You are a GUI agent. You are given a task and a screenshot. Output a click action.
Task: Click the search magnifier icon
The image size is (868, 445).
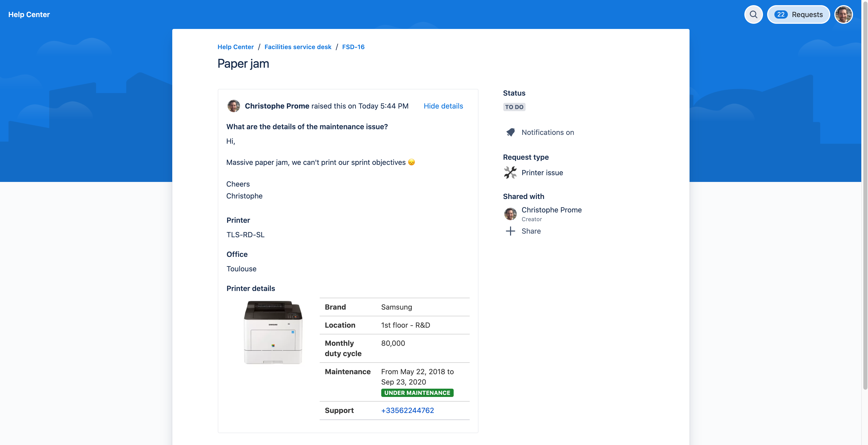pyautogui.click(x=753, y=14)
